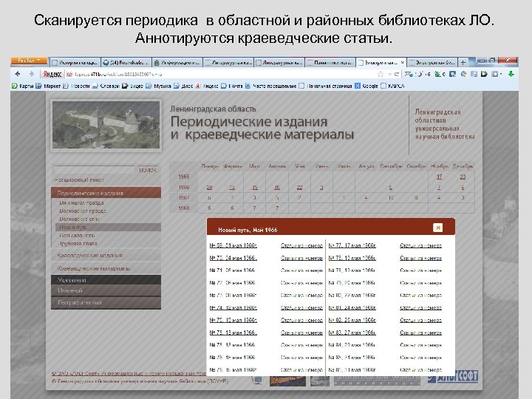Open Расширенный поиск link
Viewport: 532px width, 399px height.
point(79,180)
